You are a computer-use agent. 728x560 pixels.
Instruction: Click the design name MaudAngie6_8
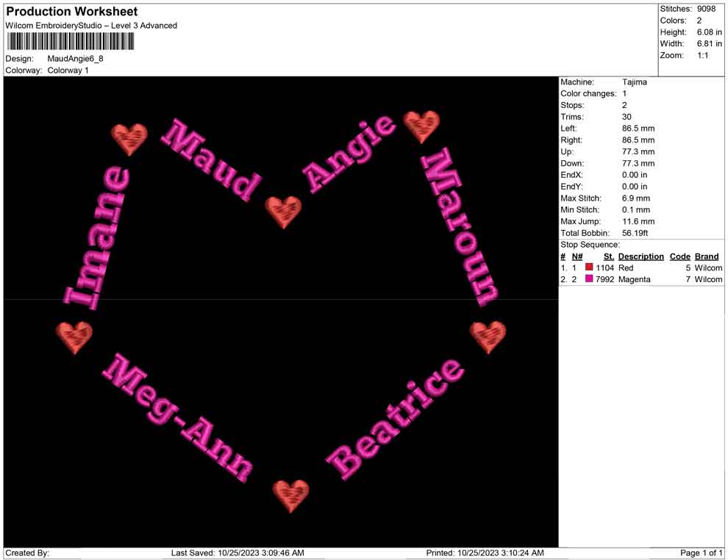[75, 59]
